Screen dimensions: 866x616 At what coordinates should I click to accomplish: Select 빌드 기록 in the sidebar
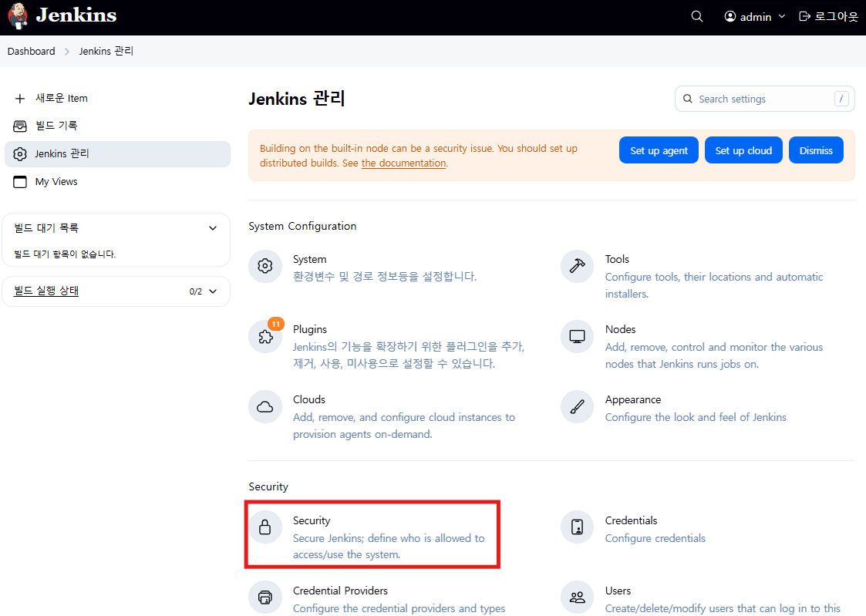coord(56,126)
